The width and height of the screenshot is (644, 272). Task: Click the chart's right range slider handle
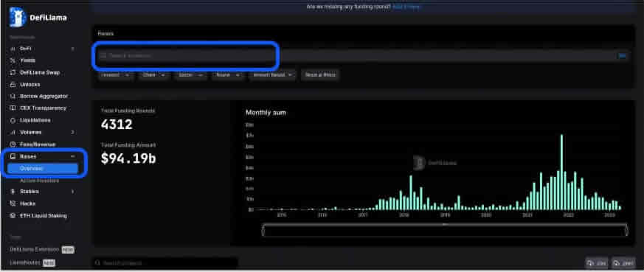(627, 230)
